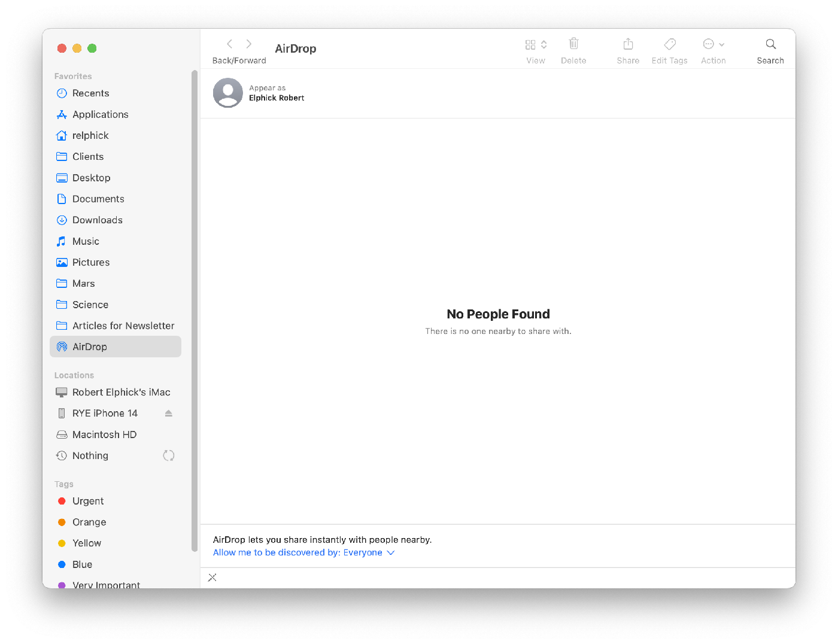The height and width of the screenshot is (644, 838).
Task: Open Recents in sidebar
Action: (x=116, y=93)
